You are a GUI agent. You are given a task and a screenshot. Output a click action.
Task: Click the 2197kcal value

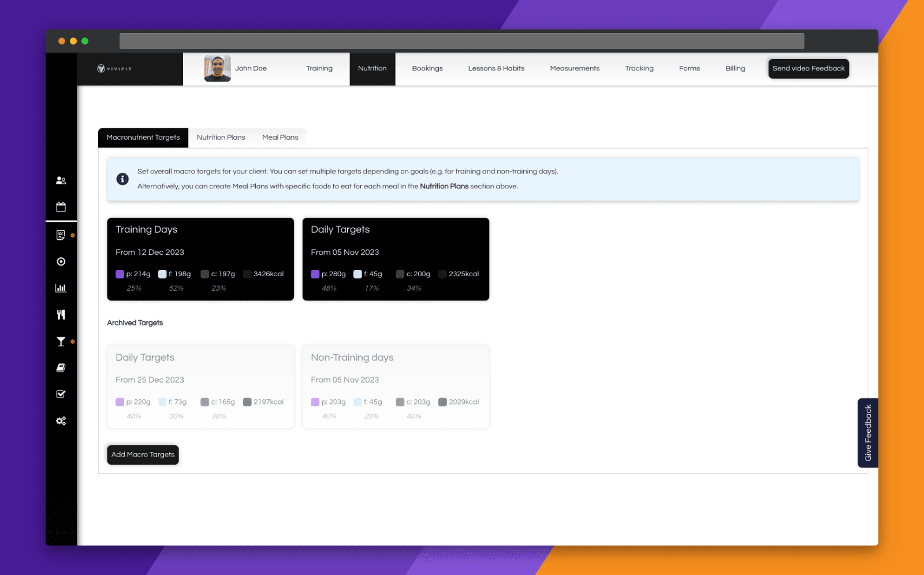(269, 402)
